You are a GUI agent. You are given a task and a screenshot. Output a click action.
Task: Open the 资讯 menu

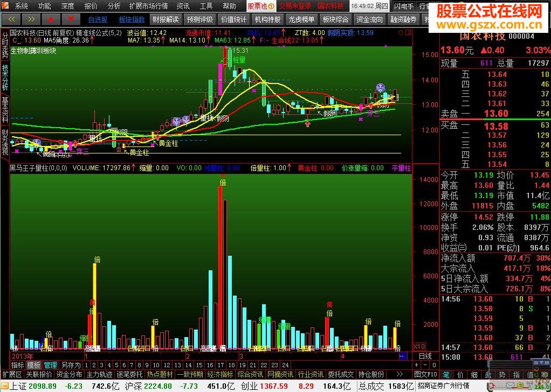183,6
